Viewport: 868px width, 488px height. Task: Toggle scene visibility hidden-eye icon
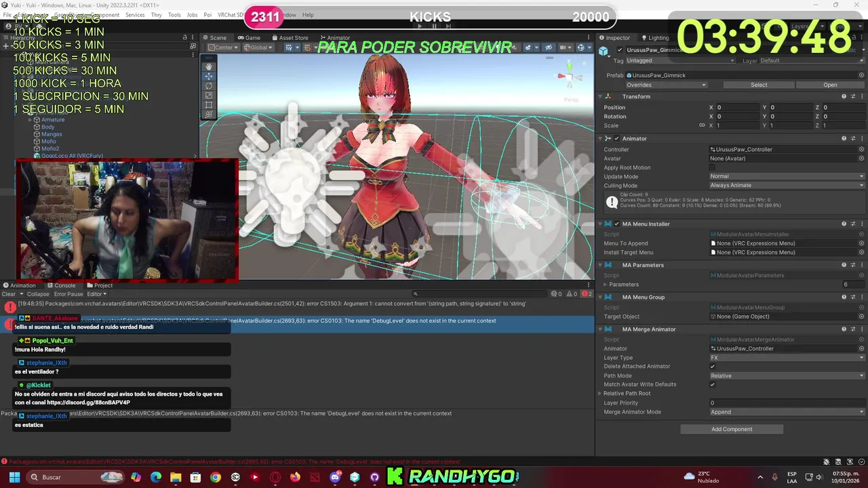click(x=549, y=47)
